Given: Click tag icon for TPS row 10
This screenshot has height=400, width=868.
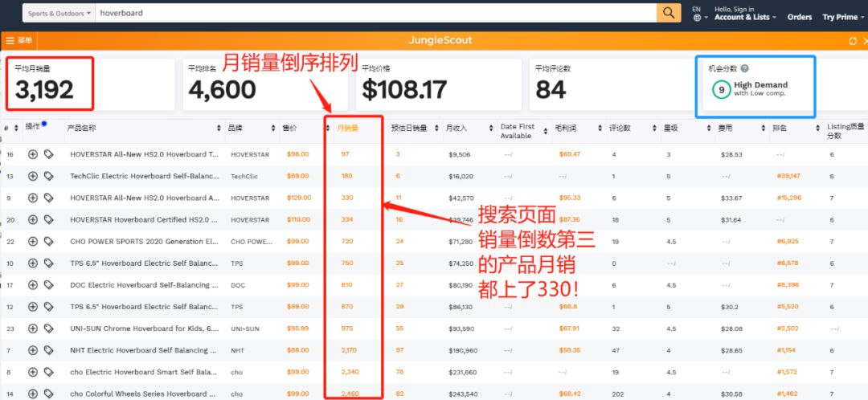Looking at the screenshot, I should (49, 263).
